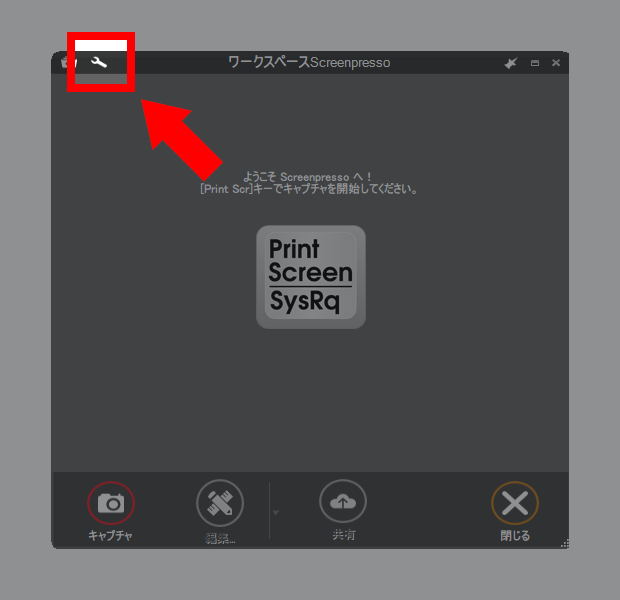
Task: Open the editor with pencil-ruler icon
Action: click(220, 503)
